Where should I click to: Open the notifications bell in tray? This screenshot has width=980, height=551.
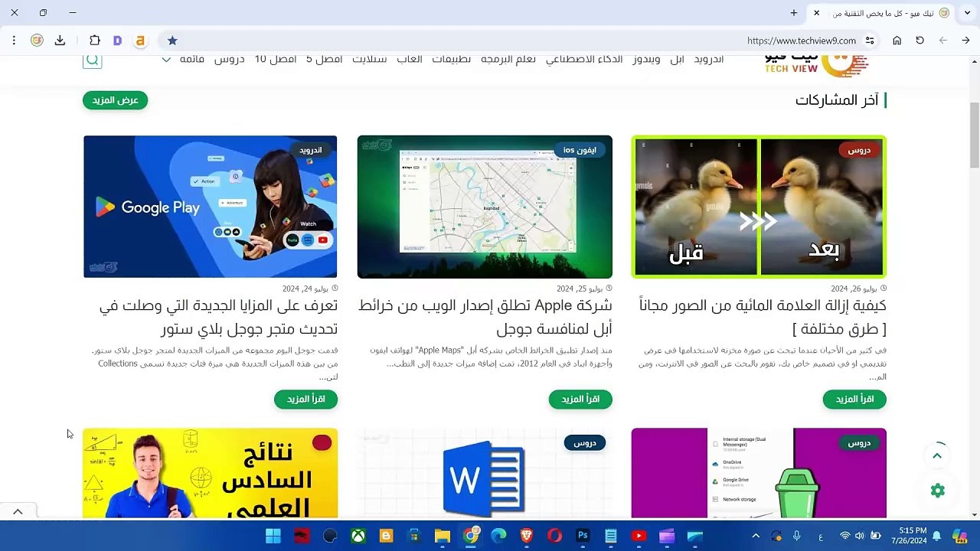(936, 536)
